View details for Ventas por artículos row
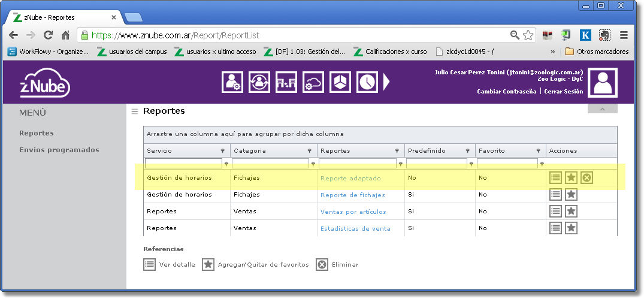 click(555, 211)
